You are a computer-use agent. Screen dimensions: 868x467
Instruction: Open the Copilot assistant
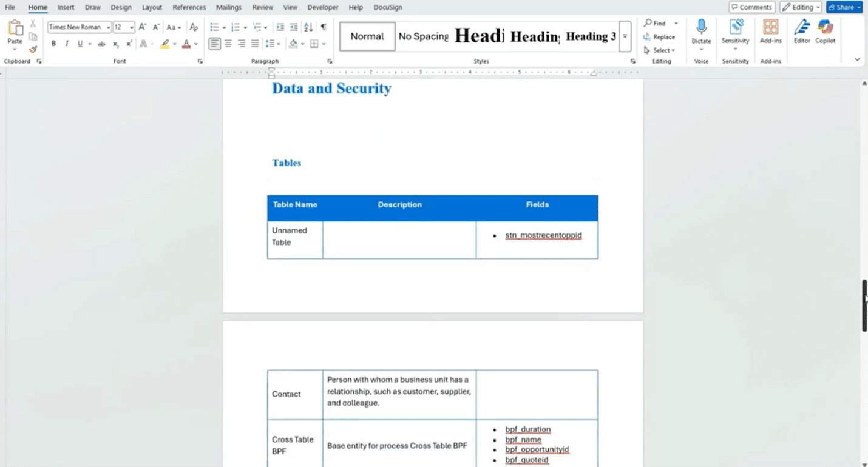(x=826, y=32)
